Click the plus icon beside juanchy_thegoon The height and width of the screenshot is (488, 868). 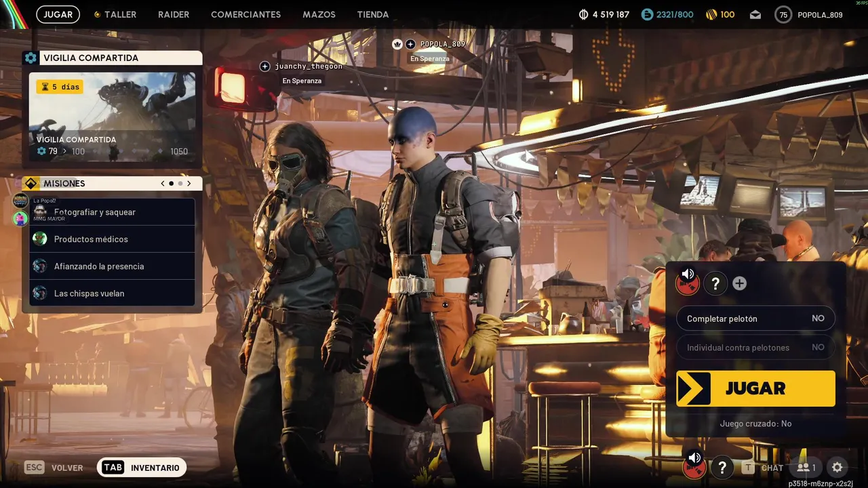pyautogui.click(x=265, y=66)
